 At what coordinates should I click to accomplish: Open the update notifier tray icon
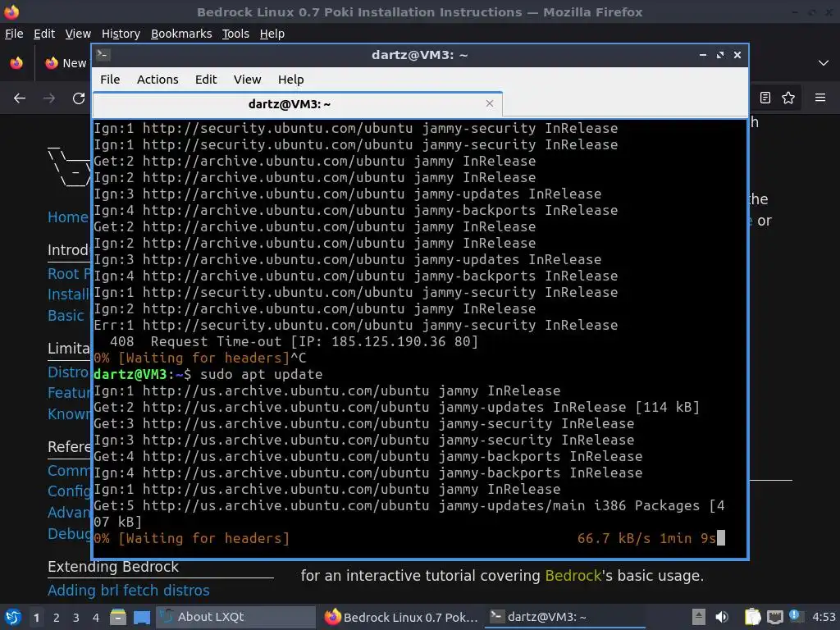795,616
